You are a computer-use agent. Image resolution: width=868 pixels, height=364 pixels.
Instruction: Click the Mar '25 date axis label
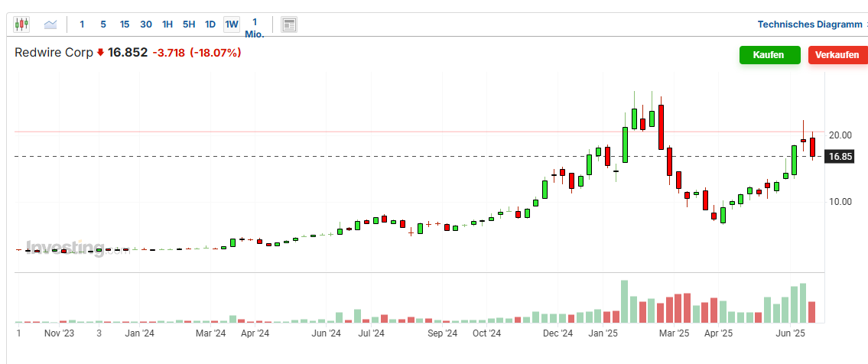tap(675, 333)
